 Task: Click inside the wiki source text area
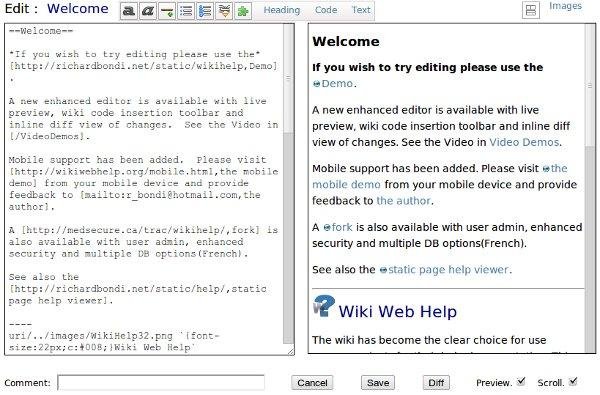point(144,189)
